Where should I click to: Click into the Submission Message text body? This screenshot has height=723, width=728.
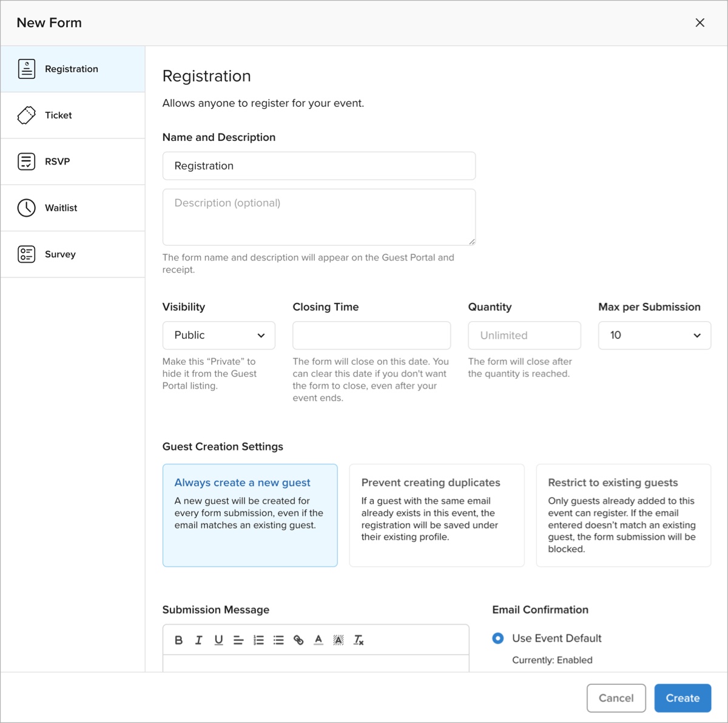coord(315,663)
